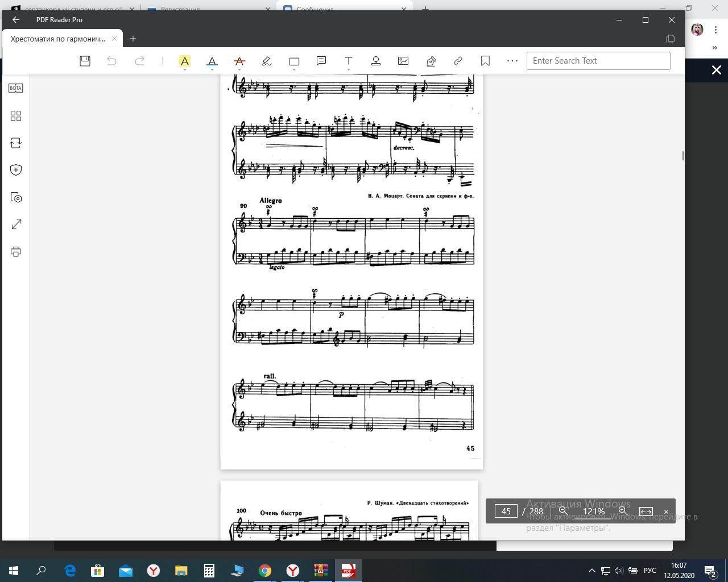Select the Underline text tool

point(212,61)
